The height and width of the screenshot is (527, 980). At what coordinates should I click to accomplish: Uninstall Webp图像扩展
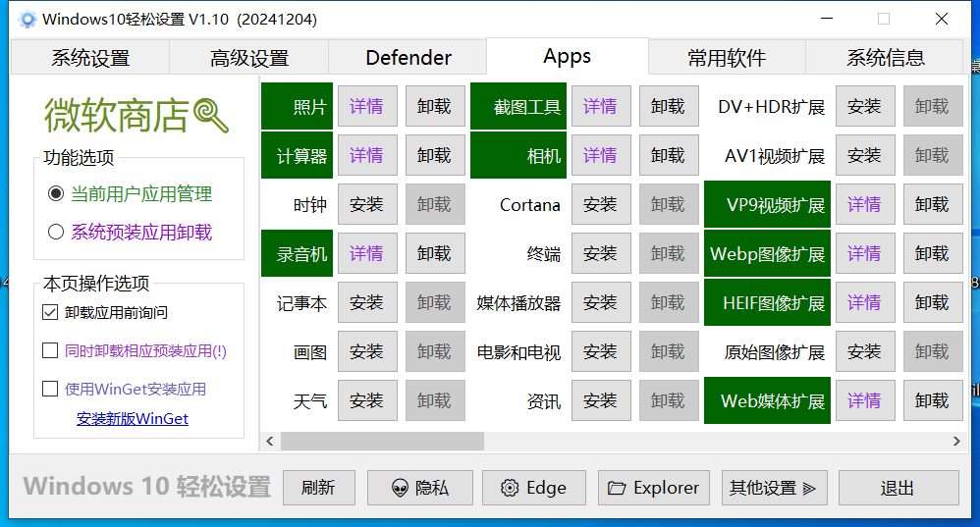pos(933,253)
